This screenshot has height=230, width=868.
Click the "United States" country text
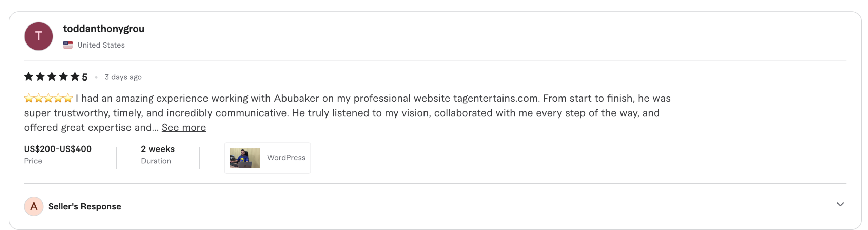coord(101,45)
